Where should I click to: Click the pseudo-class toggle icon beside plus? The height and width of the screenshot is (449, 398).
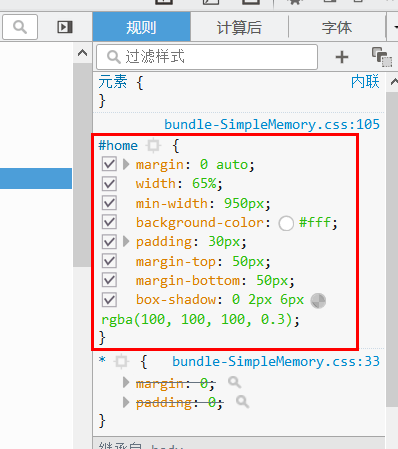coord(382,57)
